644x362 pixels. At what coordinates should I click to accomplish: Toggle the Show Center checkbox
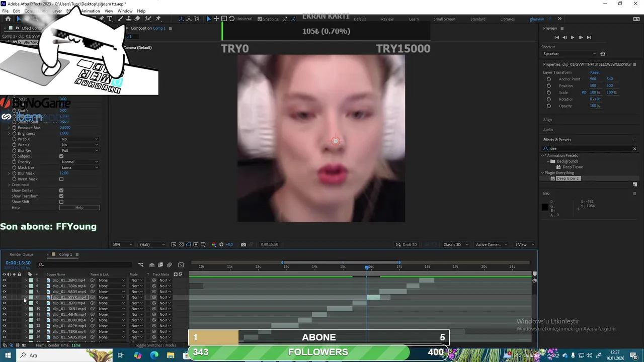[x=61, y=191]
